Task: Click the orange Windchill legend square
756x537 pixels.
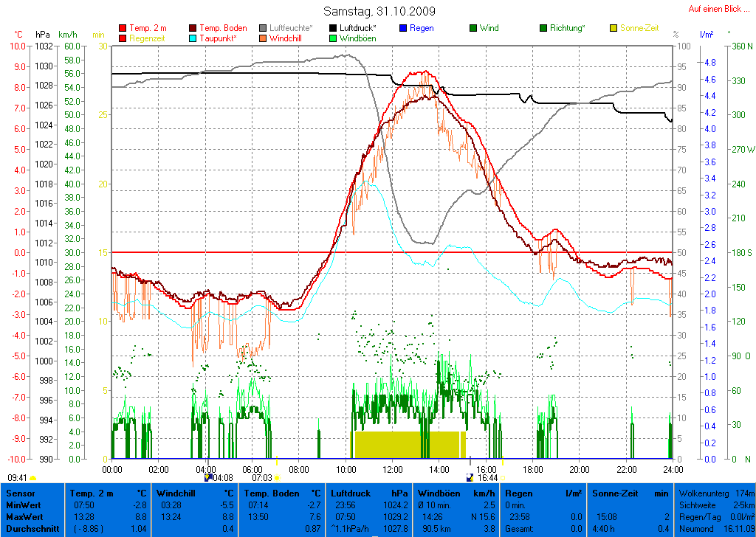Action: point(263,38)
